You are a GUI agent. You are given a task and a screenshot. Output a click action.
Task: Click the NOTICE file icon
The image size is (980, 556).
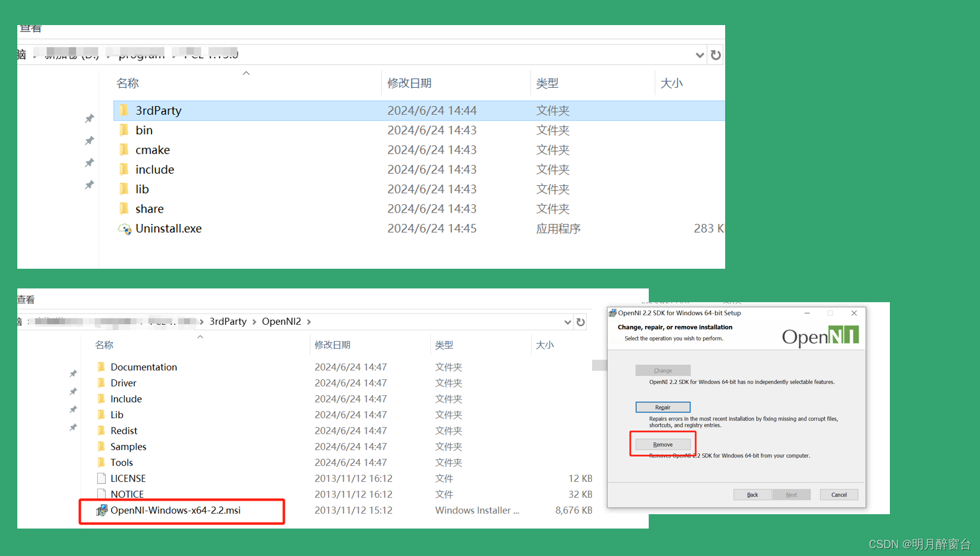point(101,494)
